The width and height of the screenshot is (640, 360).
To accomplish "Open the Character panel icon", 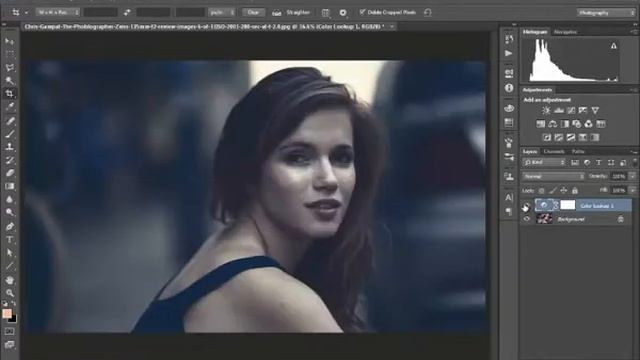I will click(509, 198).
